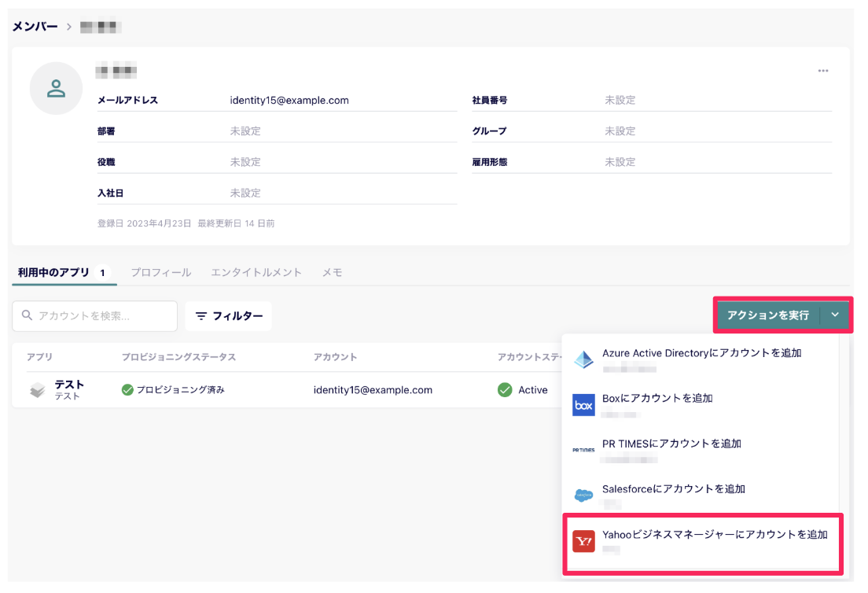Screen dimensions: 868x593
Task: Click the Azure Active Directory logo icon
Action: tap(583, 360)
